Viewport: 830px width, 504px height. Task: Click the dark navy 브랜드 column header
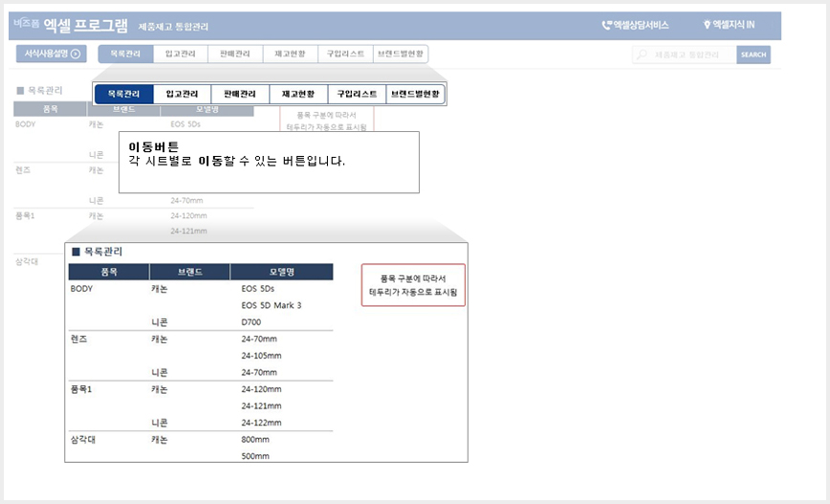[190, 272]
